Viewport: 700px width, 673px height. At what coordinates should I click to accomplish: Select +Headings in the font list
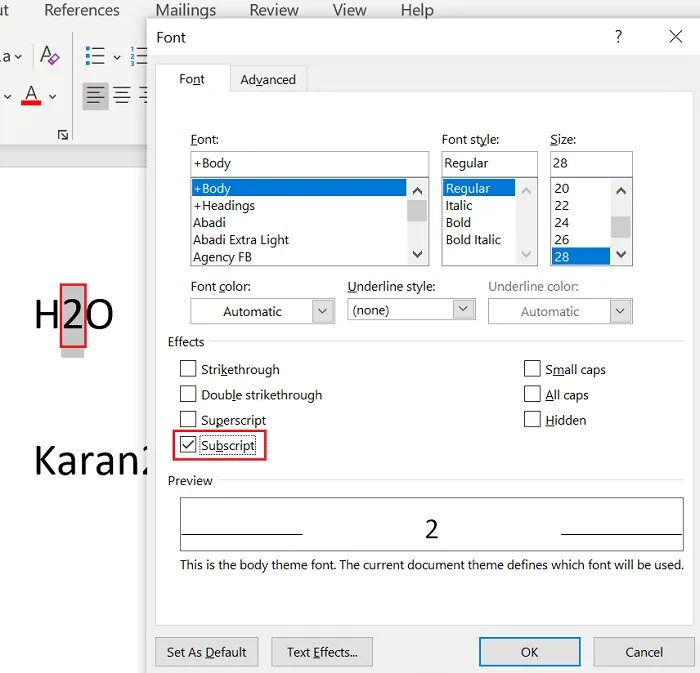[299, 205]
